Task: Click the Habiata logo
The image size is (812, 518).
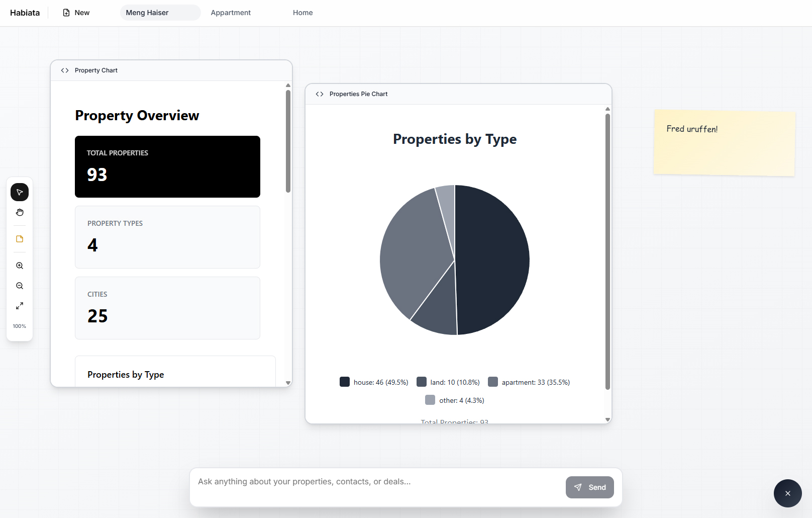Action: pos(25,12)
